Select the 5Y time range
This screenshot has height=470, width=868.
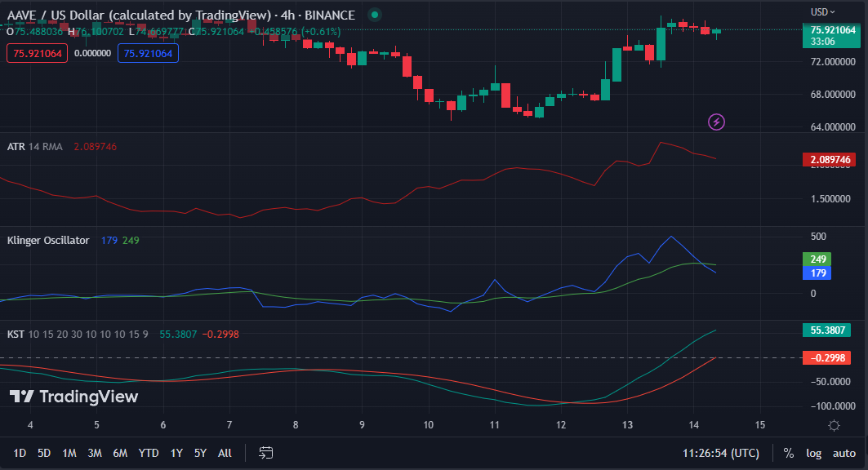200,453
